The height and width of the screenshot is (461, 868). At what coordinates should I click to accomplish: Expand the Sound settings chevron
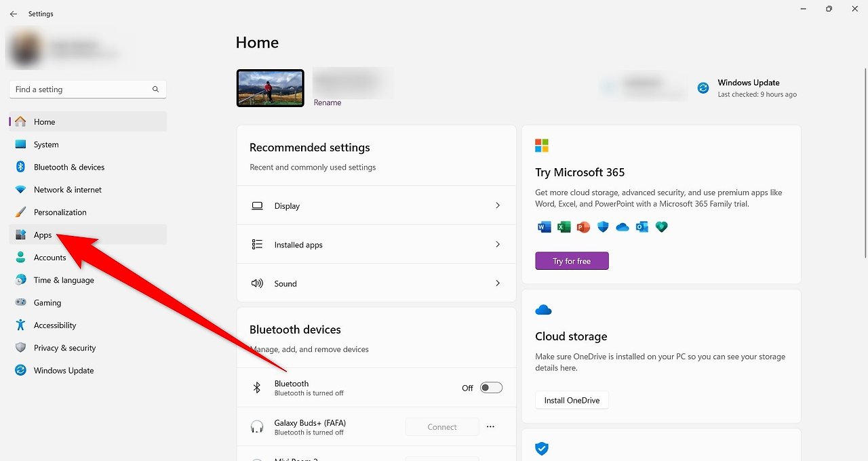point(498,283)
